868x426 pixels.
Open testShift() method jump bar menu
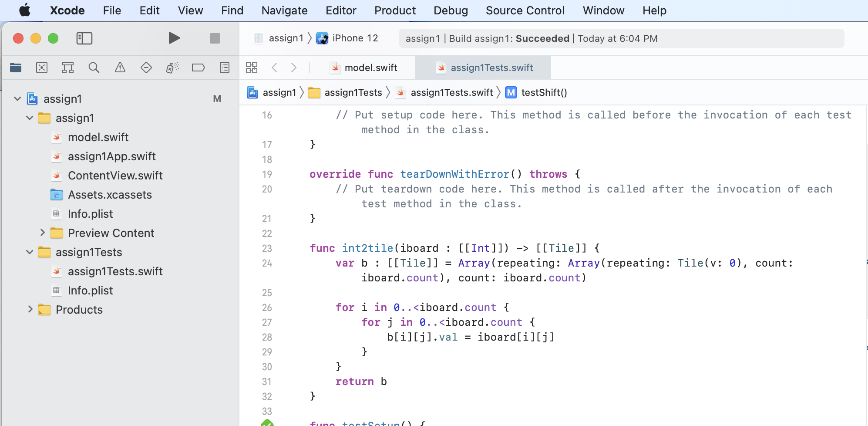pos(536,92)
